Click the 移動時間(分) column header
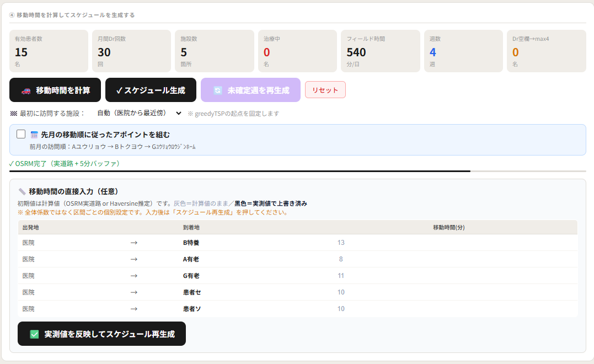 (x=449, y=227)
